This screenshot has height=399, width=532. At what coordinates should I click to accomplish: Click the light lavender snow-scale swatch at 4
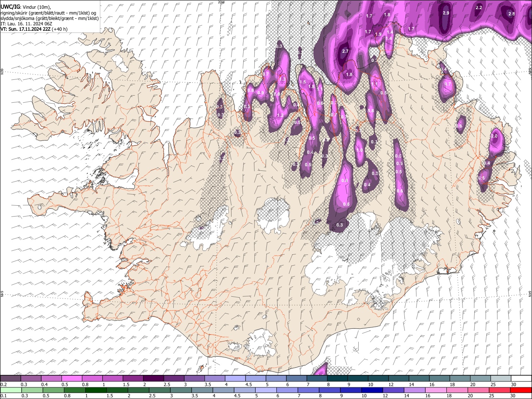(235, 378)
